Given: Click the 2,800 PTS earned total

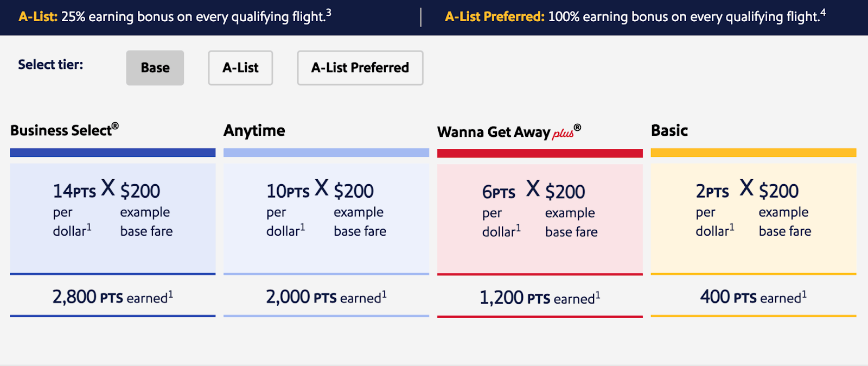Looking at the screenshot, I should [113, 297].
